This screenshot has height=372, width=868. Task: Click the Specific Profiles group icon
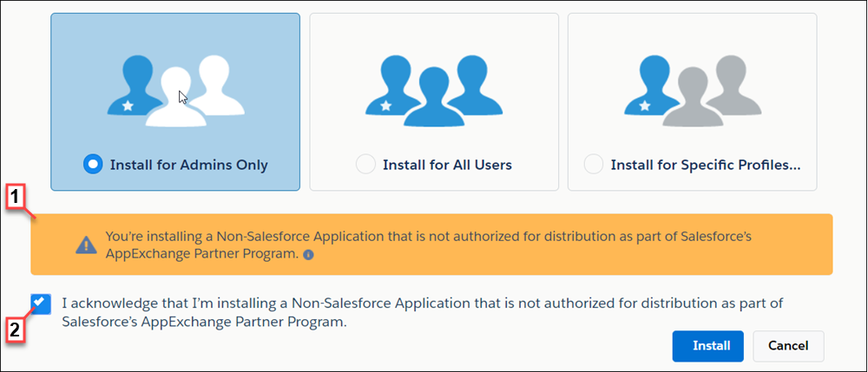coord(692,90)
